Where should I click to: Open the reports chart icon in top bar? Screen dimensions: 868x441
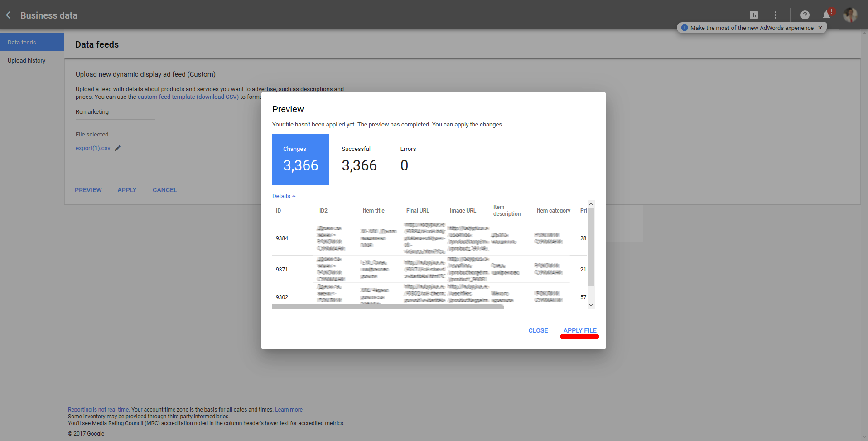754,15
